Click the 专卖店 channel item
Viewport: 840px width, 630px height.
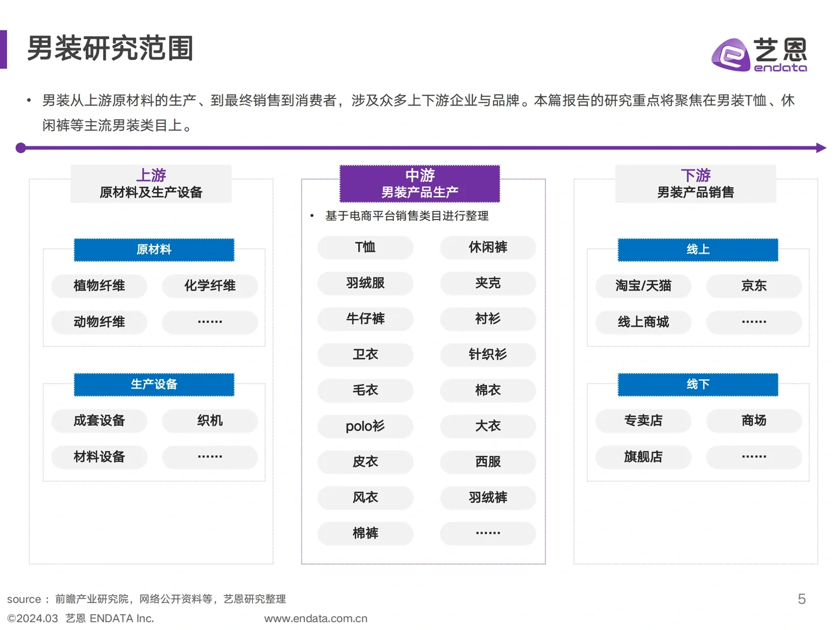pyautogui.click(x=643, y=421)
